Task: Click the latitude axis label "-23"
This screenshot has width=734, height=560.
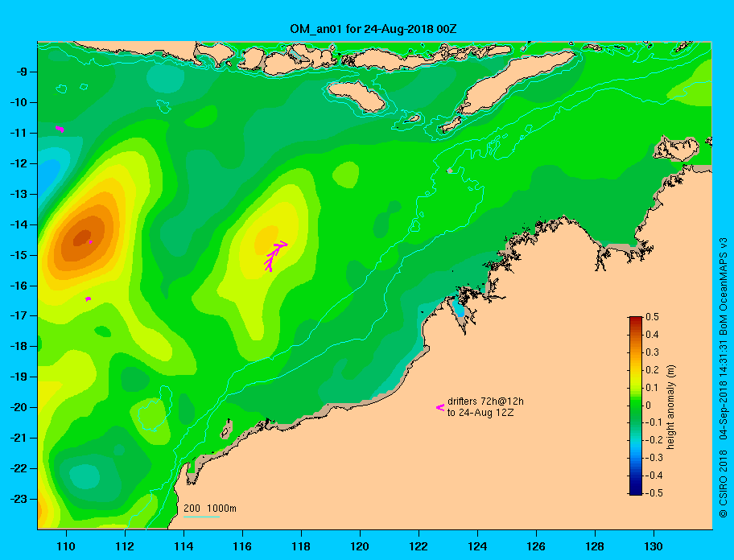Action: [19, 499]
